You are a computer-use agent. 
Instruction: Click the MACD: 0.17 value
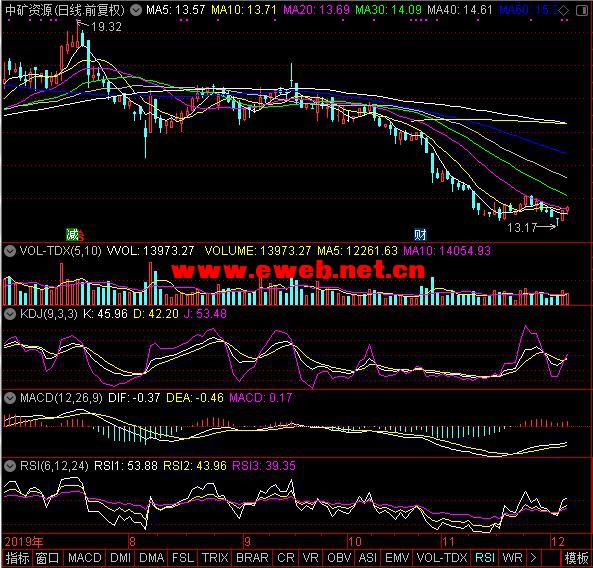(x=261, y=397)
